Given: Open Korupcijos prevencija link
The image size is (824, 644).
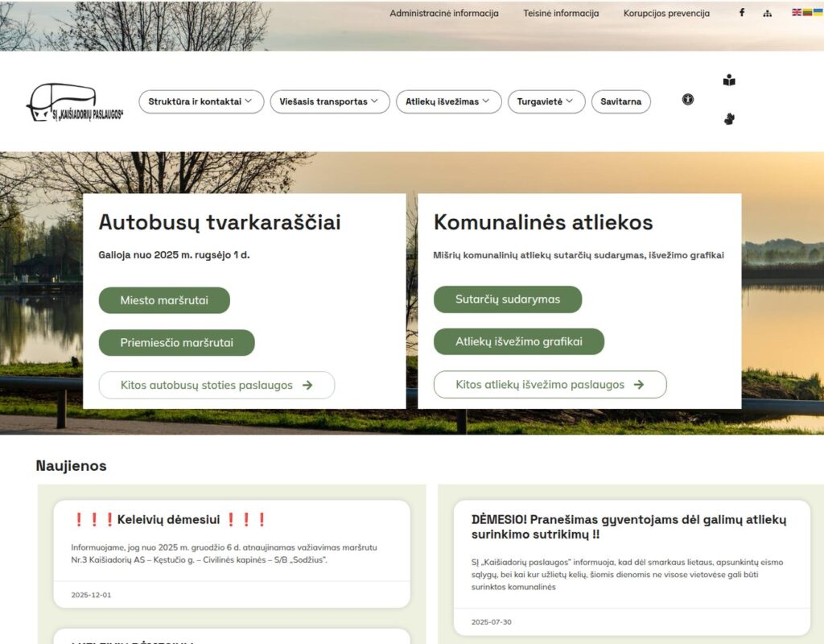Looking at the screenshot, I should pyautogui.click(x=666, y=13).
